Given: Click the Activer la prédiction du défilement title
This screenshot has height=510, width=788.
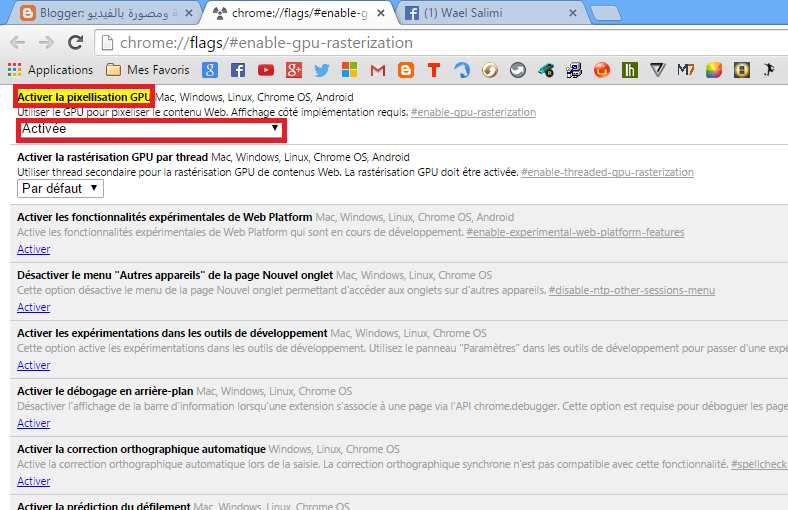Looking at the screenshot, I should (104, 506).
